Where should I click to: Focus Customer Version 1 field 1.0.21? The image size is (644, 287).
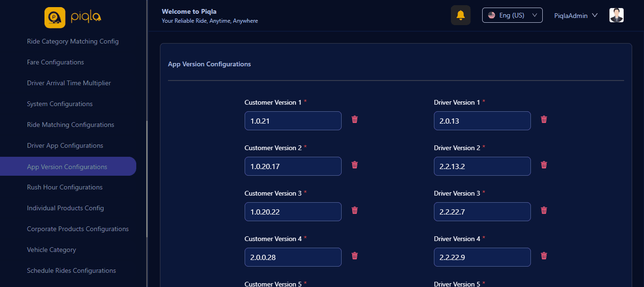pos(293,121)
